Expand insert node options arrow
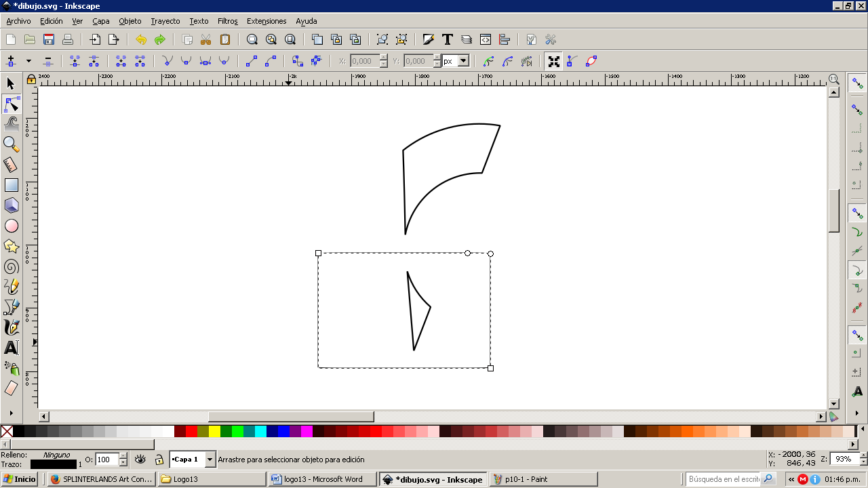This screenshot has width=868, height=488. coord(28,61)
